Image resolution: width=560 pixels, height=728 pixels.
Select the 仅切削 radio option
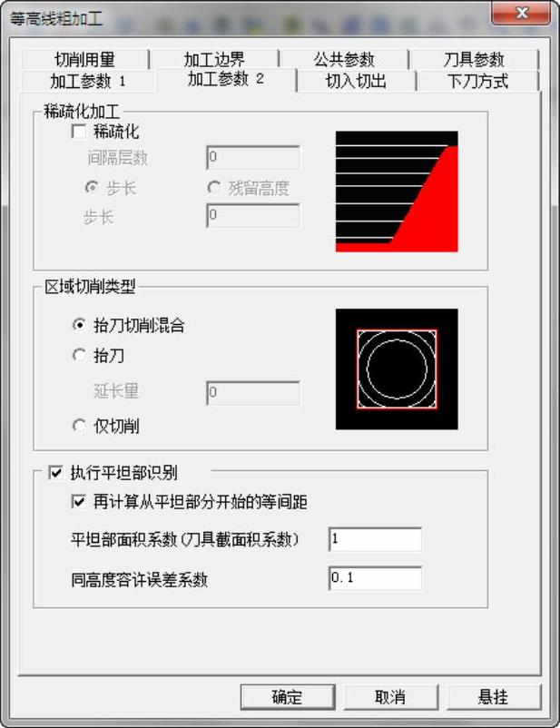(79, 426)
